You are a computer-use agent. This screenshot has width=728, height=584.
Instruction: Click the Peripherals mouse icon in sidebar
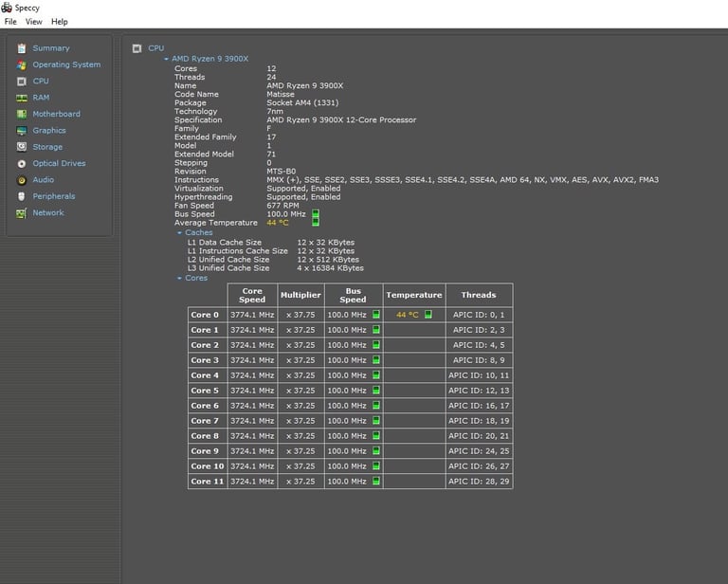[22, 197]
